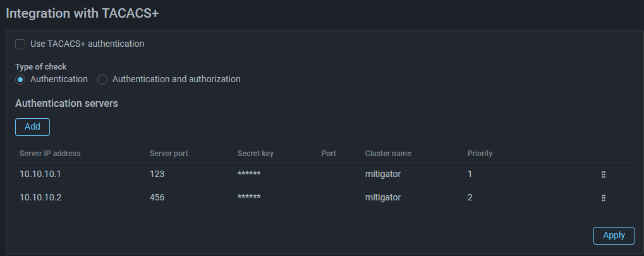Click the Server IP address column header
This screenshot has height=256, width=644.
tap(50, 154)
